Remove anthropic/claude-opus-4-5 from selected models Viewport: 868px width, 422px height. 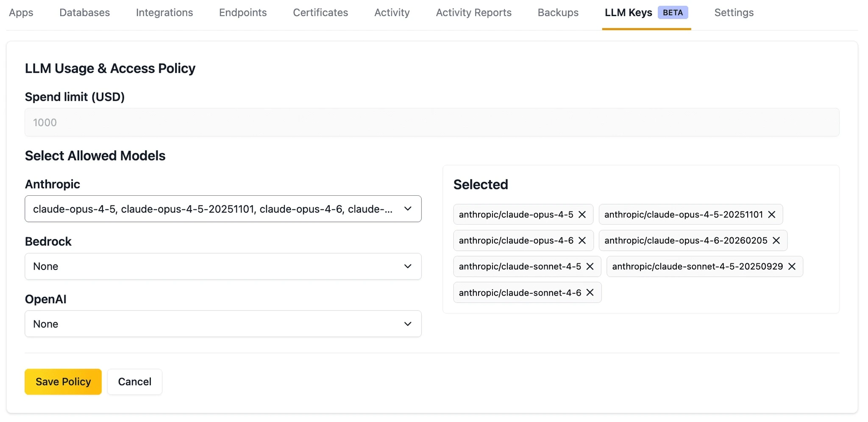tap(582, 214)
